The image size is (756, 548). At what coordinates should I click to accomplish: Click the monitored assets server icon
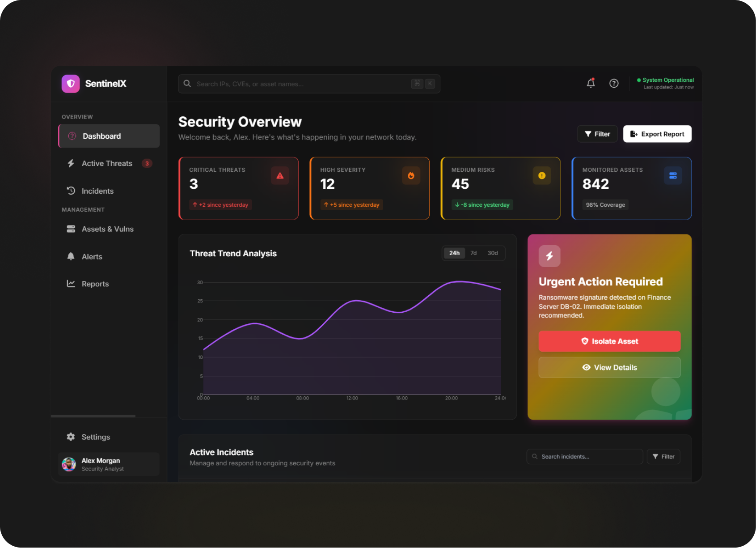coord(673,176)
